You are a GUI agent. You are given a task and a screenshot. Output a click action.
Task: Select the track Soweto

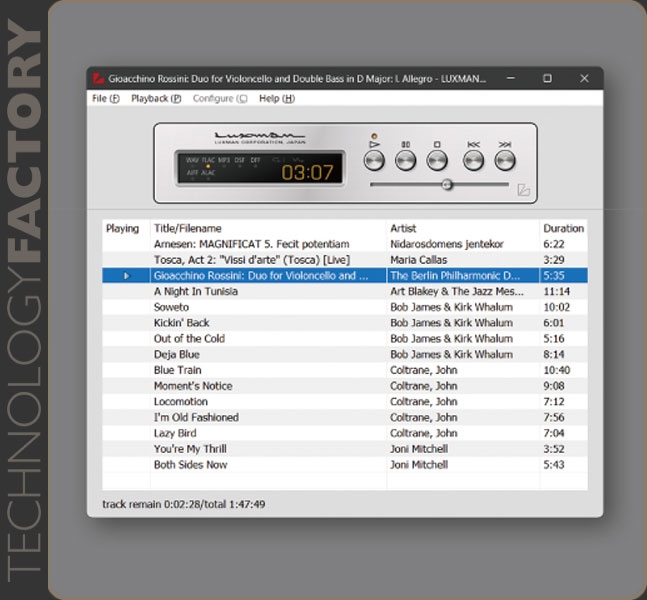(x=345, y=307)
